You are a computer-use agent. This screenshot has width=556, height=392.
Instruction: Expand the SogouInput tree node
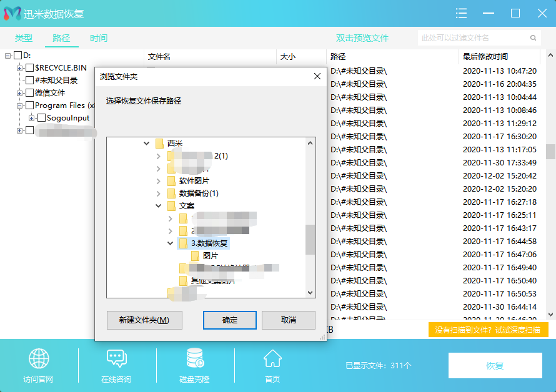pyautogui.click(x=31, y=117)
